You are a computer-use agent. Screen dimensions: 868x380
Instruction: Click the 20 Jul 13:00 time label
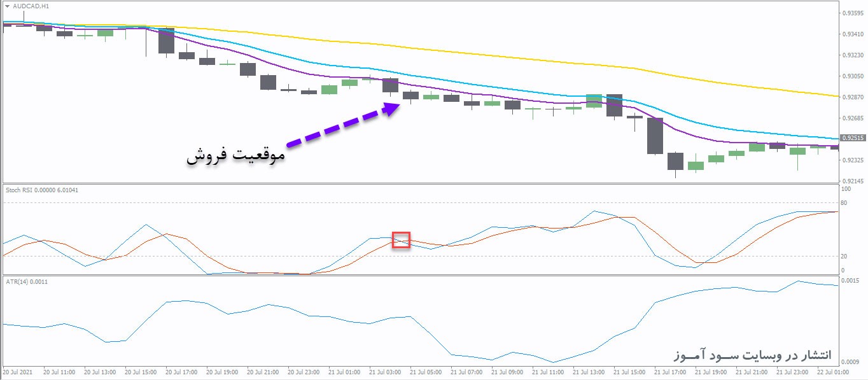pyautogui.click(x=100, y=371)
